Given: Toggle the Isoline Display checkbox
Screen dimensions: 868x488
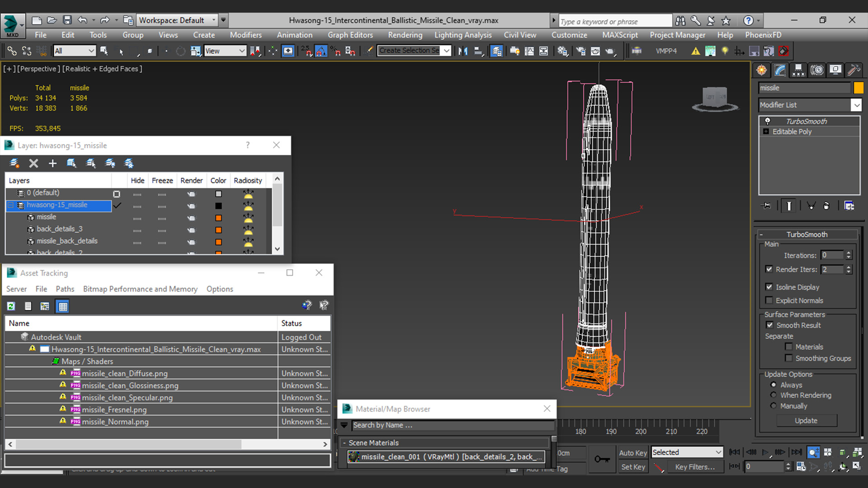Looking at the screenshot, I should pyautogui.click(x=769, y=287).
